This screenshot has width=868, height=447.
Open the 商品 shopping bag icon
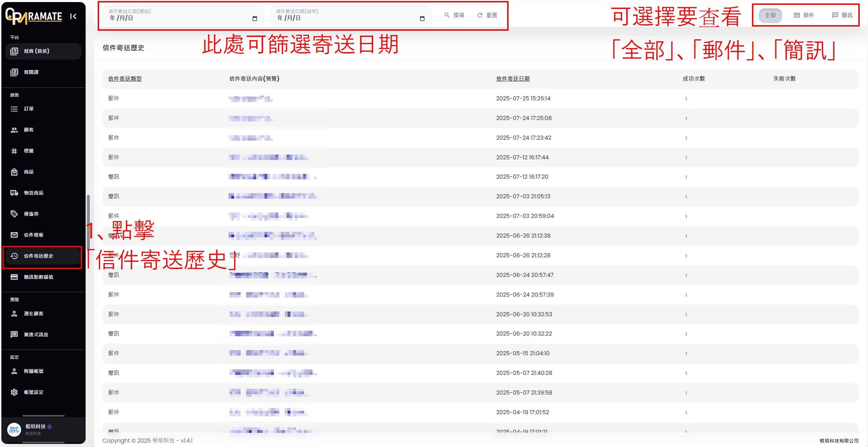[x=14, y=172]
